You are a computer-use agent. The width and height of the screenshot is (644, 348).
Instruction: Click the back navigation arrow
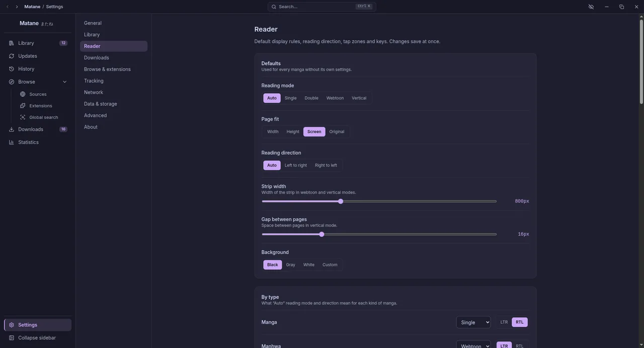[8, 7]
